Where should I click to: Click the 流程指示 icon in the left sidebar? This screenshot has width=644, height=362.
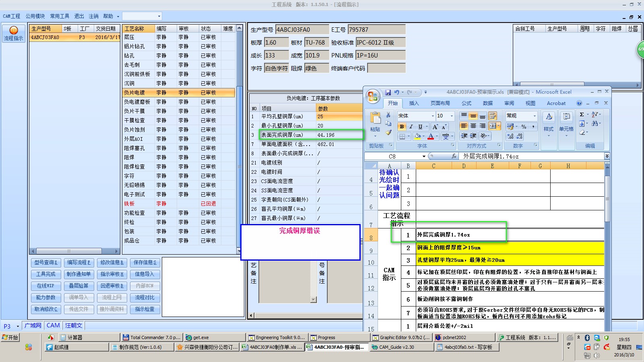[x=14, y=33]
